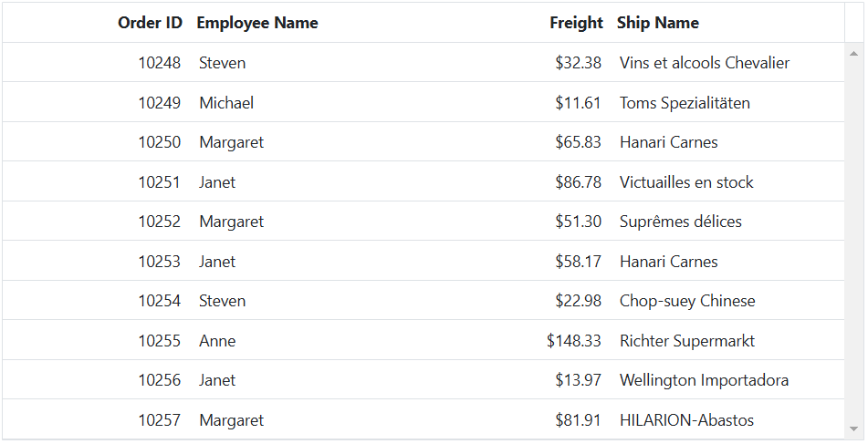Select order 10248 cell
This screenshot has width=868, height=444.
[x=159, y=63]
